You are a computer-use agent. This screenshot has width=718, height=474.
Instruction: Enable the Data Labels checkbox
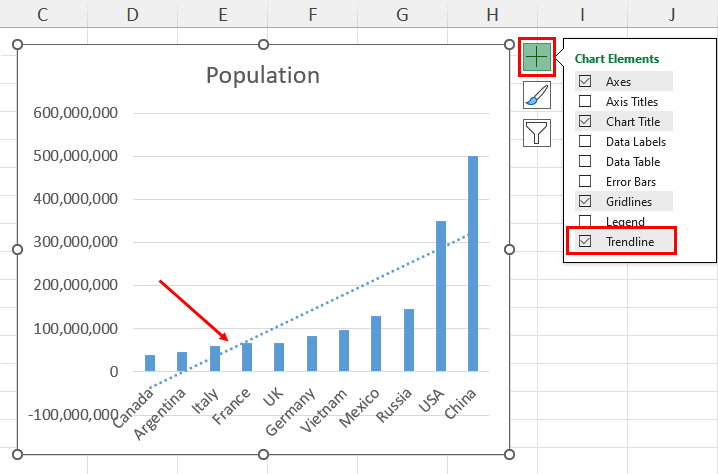coord(585,141)
